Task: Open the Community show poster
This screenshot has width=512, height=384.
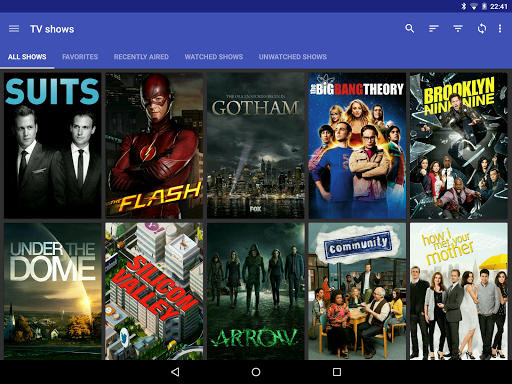Action: 357,291
